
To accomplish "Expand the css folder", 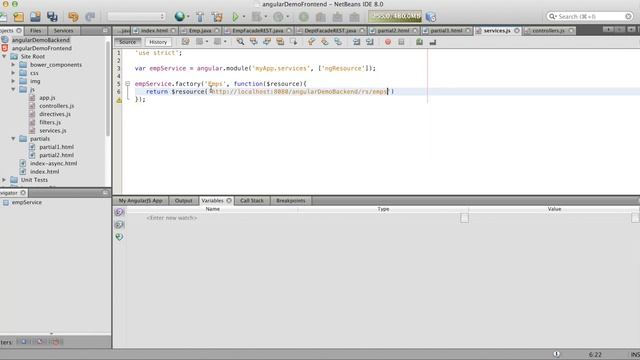I will click(x=13, y=73).
